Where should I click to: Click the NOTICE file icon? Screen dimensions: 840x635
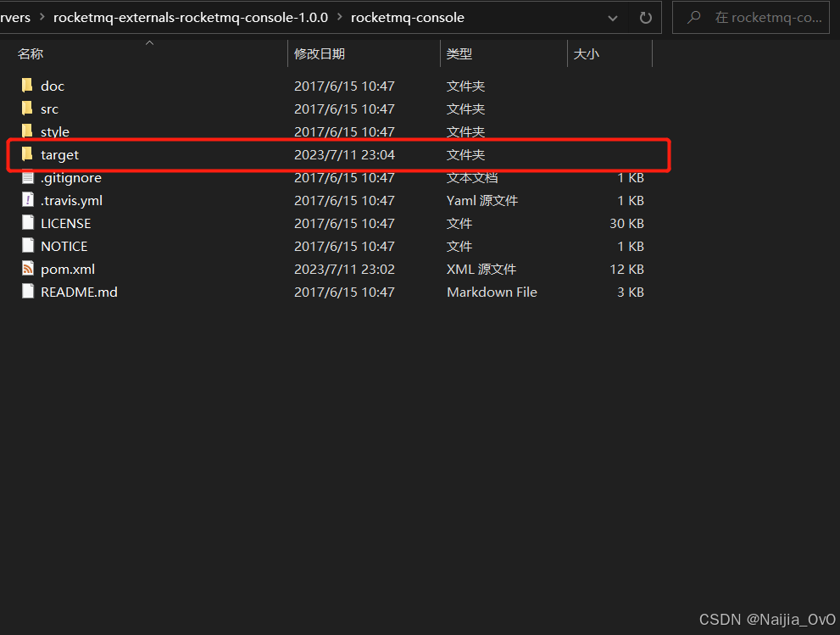tap(28, 246)
